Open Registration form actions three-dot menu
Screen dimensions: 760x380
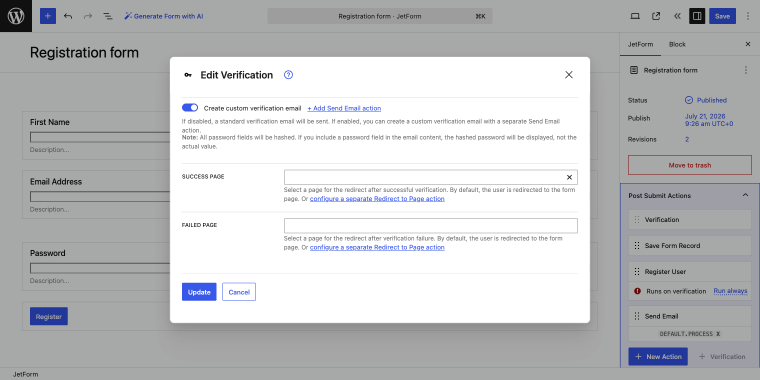pos(745,70)
